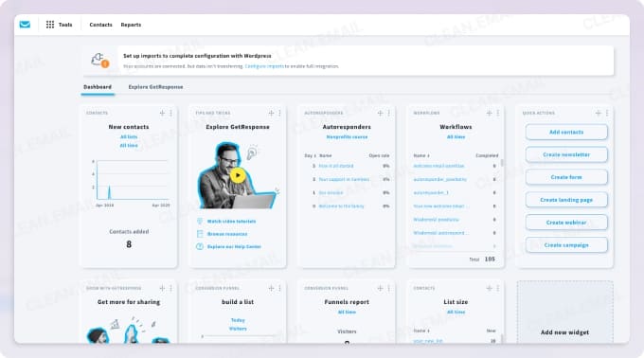
Task: Click the Help Center question mark icon
Action: (x=200, y=247)
